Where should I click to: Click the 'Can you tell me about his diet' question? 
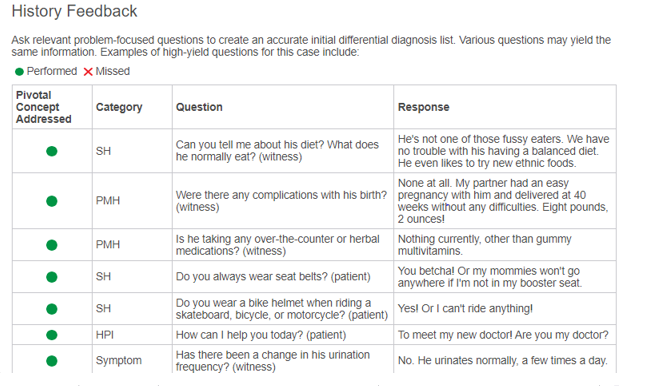point(277,151)
